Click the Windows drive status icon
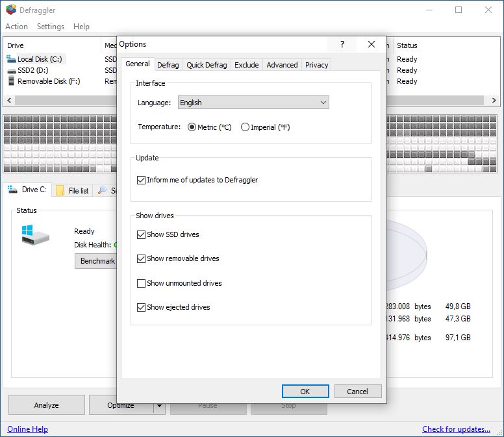Screen dimensions: 504x437 point(35,235)
